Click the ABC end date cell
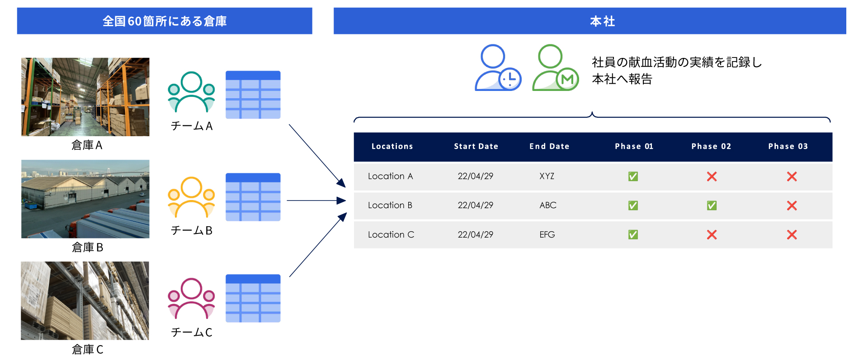This screenshot has height=362, width=868. coord(548,205)
